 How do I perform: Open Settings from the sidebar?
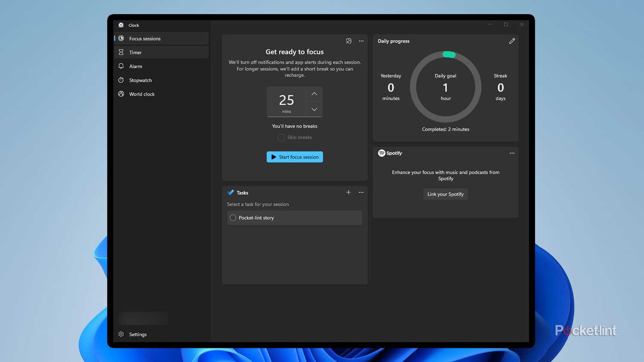[x=137, y=334]
